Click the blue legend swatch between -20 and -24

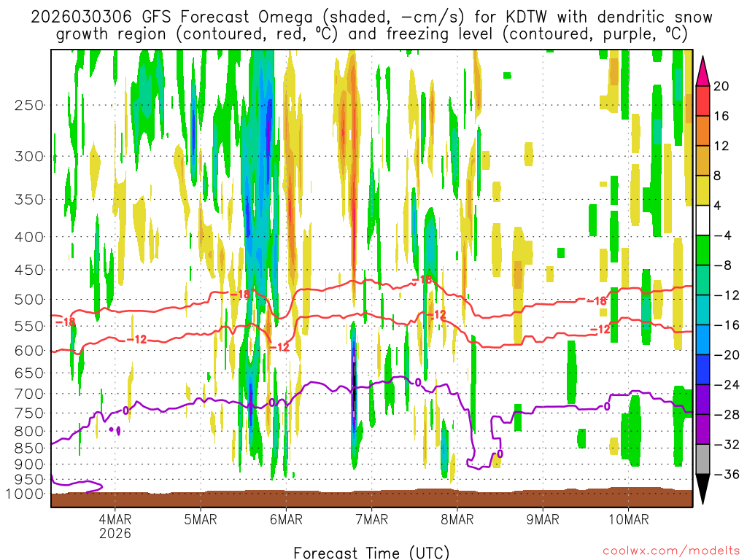point(703,370)
